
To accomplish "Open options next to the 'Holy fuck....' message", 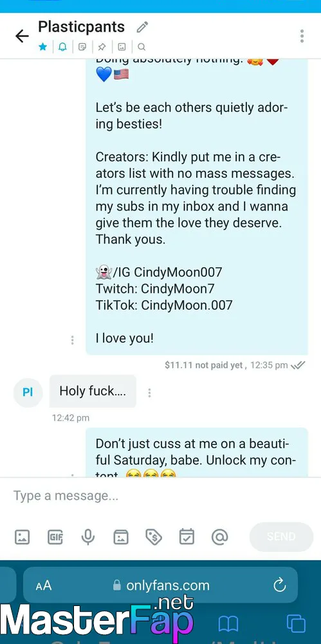I will 149,393.
